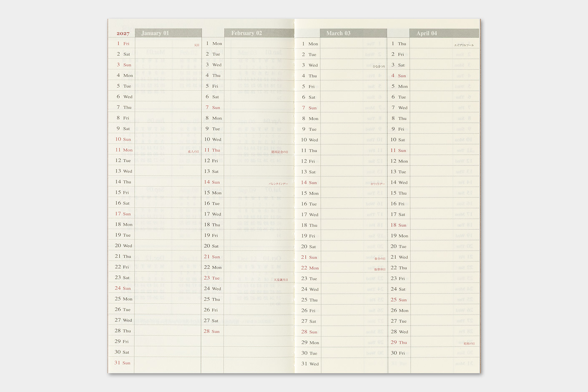
Task: Click February 11 Thu holiday row
Action: tap(248, 150)
